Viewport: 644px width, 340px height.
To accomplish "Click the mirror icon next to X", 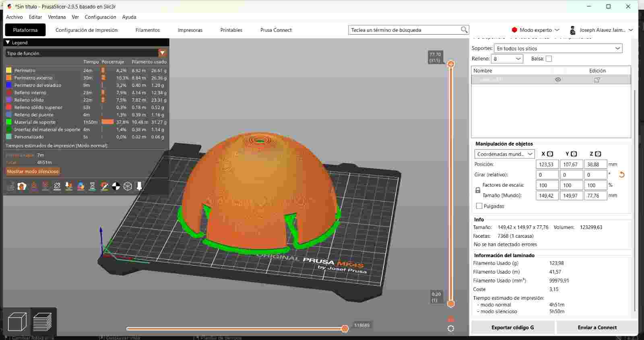I will [550, 154].
